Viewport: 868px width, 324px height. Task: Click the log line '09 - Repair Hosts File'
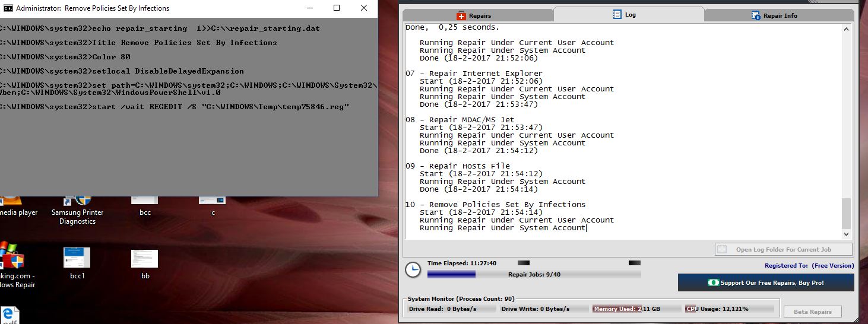click(458, 166)
